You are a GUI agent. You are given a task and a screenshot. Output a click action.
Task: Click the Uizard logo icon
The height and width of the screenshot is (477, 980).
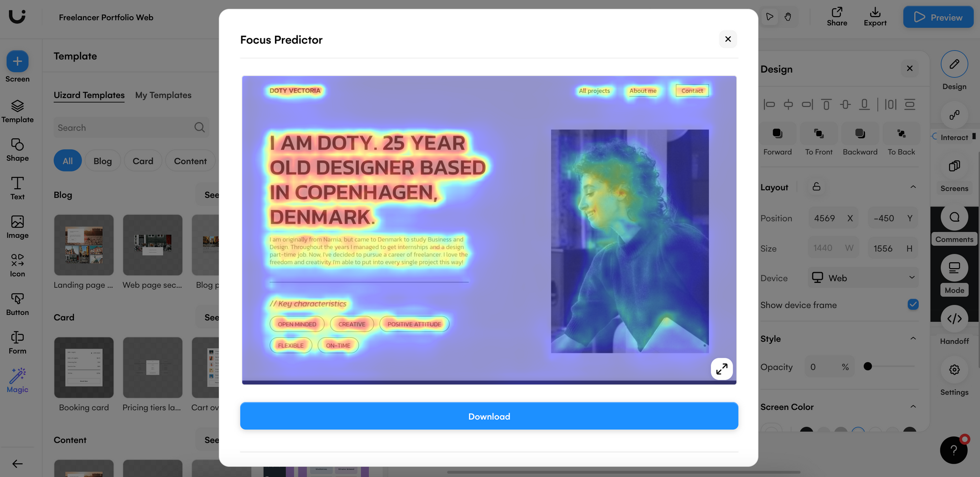(17, 17)
